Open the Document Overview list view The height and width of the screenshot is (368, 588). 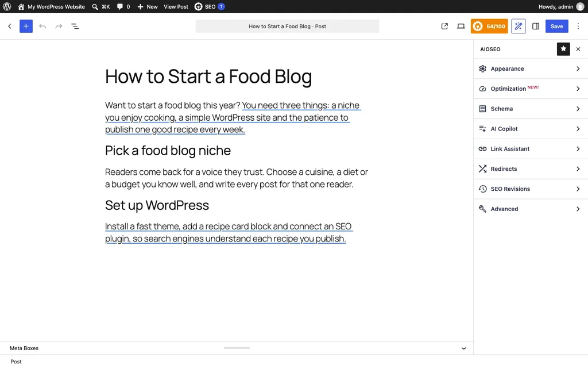point(75,26)
